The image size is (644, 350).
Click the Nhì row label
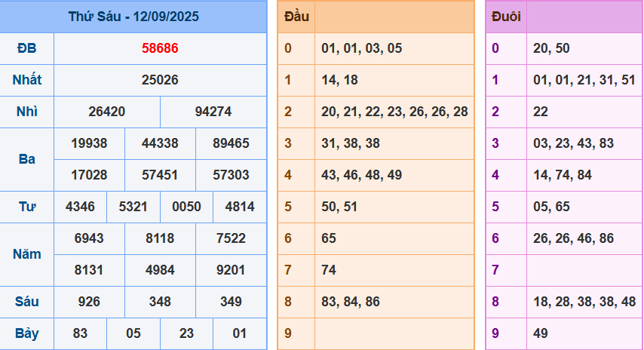click(x=26, y=112)
